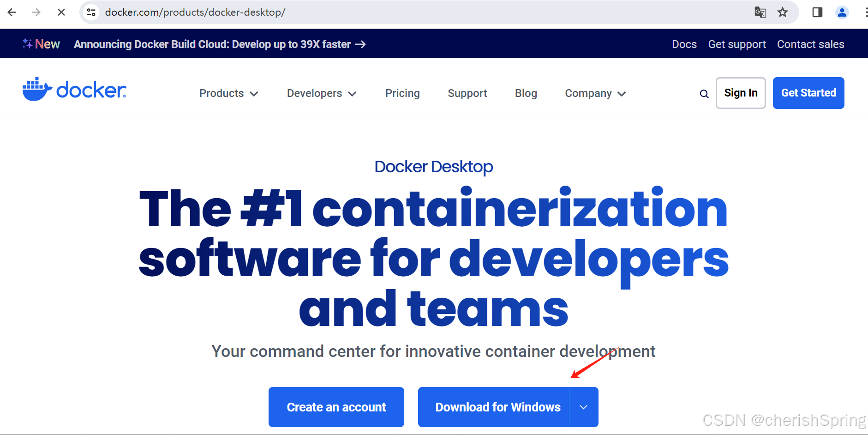Screen dimensions: 868x435
Task: Open the Chrome profile avatar
Action: [842, 12]
